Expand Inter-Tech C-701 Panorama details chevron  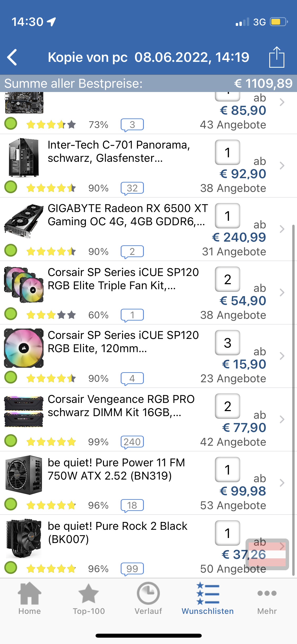(282, 166)
